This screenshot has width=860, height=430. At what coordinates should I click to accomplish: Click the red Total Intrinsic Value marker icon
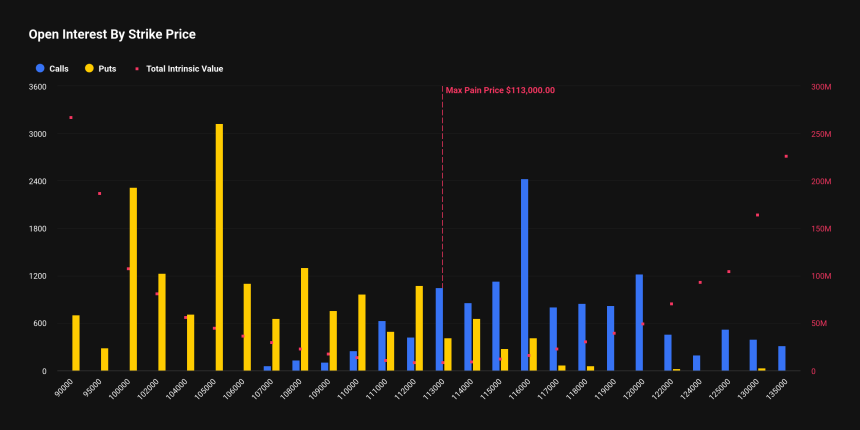tap(137, 69)
